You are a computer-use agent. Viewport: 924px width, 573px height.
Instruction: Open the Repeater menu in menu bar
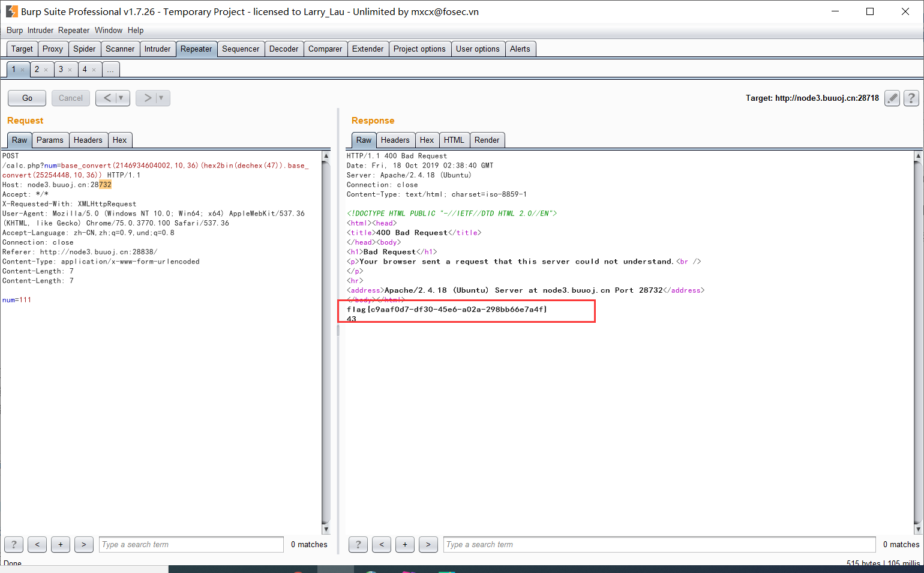pyautogui.click(x=74, y=30)
